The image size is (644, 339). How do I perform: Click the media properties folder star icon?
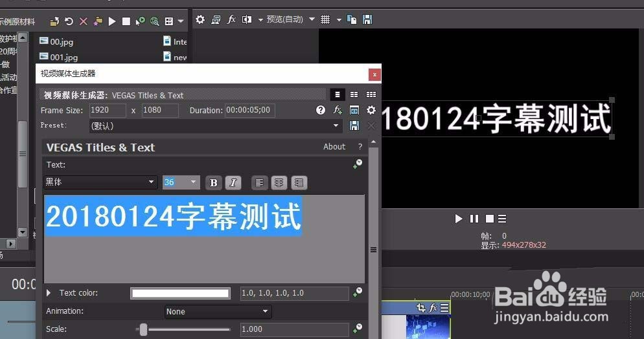[x=98, y=21]
